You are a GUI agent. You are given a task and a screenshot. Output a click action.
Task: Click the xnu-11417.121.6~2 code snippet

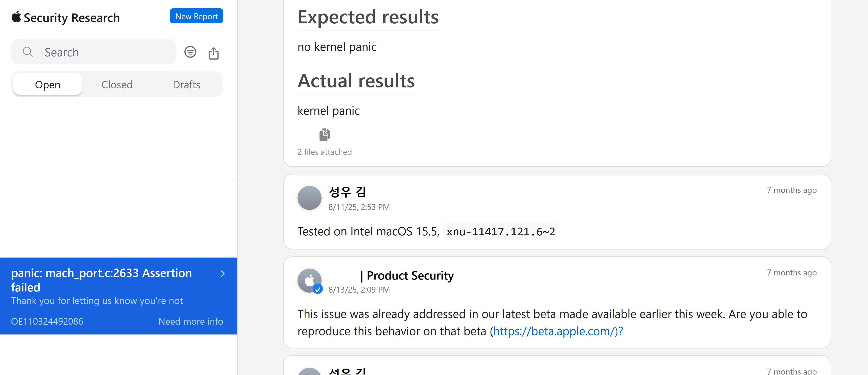click(x=500, y=231)
